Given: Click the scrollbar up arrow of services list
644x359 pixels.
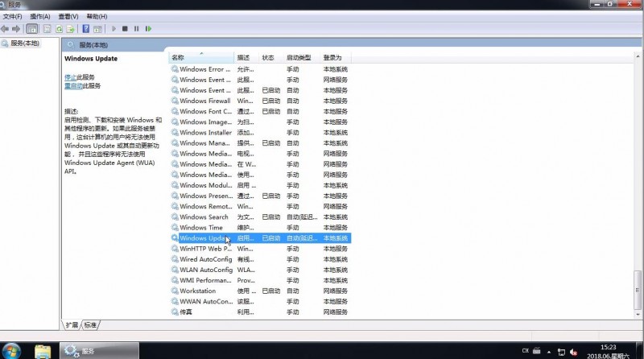Looking at the screenshot, I should (x=638, y=56).
